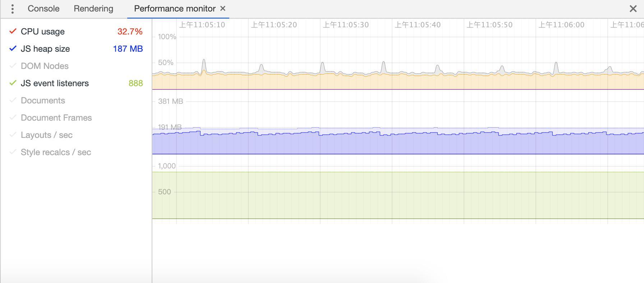
Task: Close the DevTools drawer panel
Action: 633,9
